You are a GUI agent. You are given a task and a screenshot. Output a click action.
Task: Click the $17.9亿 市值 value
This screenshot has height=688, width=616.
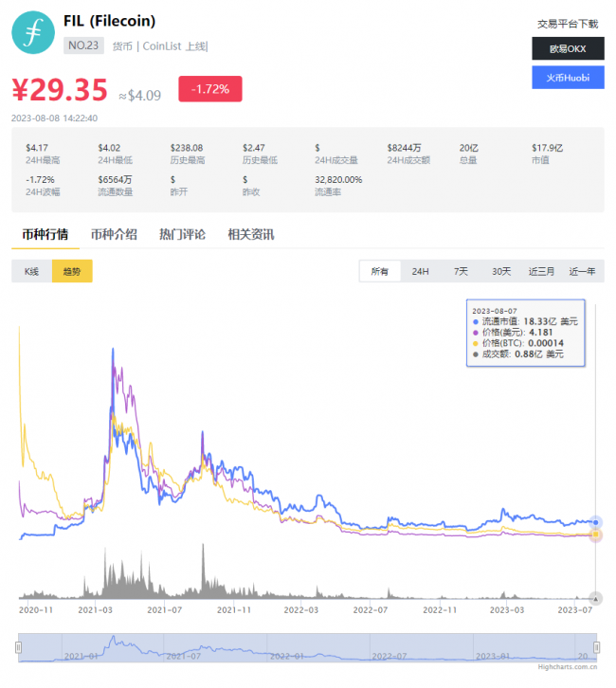pos(547,148)
